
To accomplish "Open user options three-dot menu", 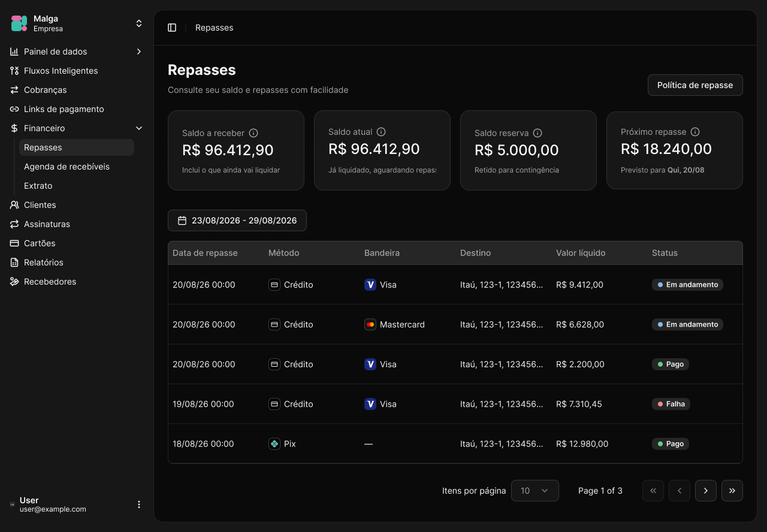I will [139, 504].
